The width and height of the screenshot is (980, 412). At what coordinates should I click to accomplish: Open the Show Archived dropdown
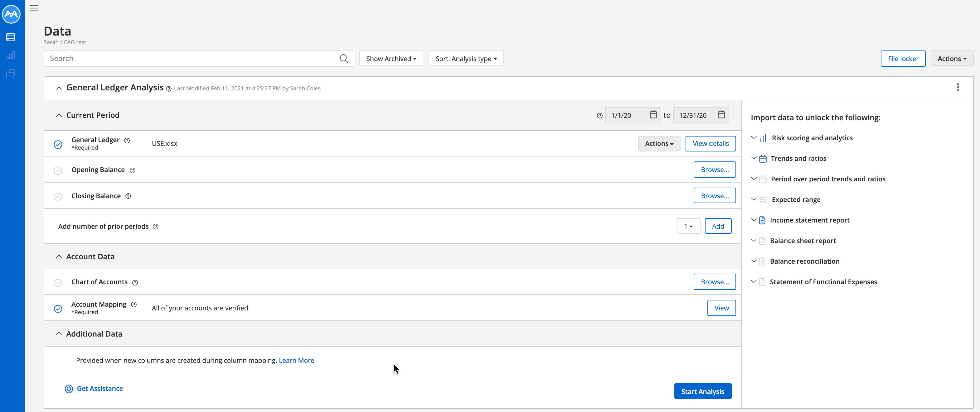tap(391, 59)
